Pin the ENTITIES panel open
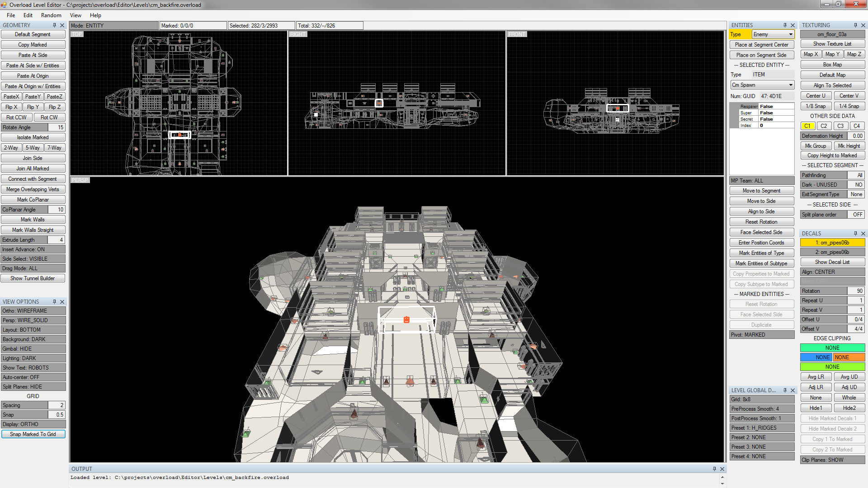The image size is (868, 488). [x=786, y=25]
